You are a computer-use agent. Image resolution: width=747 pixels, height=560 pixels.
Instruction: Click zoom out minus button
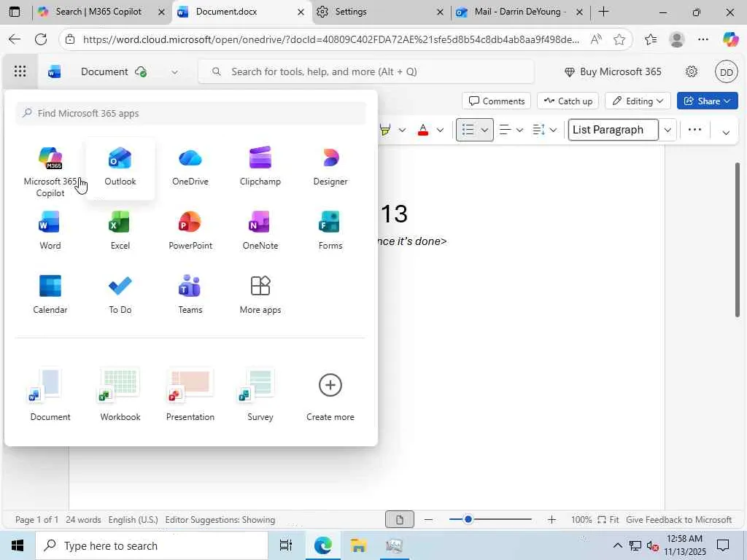tap(429, 519)
